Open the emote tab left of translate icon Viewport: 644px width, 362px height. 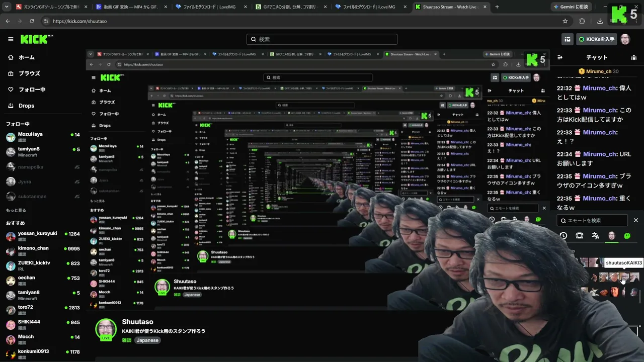580,235
